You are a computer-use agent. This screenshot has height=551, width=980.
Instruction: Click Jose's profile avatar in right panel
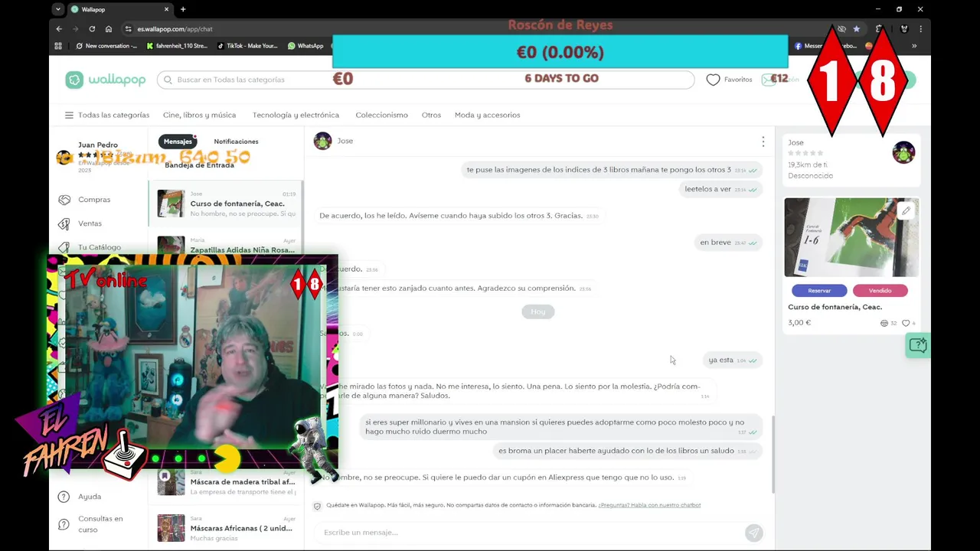tap(903, 152)
